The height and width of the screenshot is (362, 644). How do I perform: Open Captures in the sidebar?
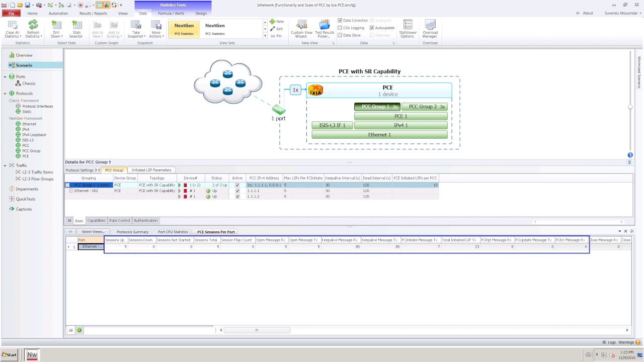[x=21, y=209]
